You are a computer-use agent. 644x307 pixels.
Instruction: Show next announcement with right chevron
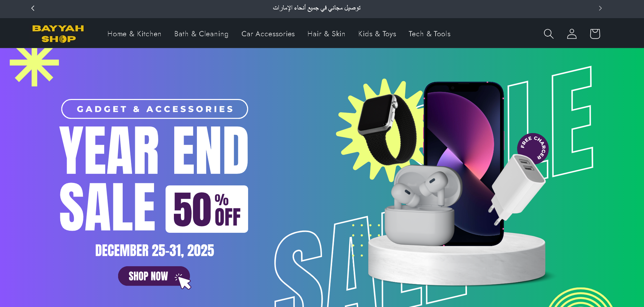click(600, 8)
